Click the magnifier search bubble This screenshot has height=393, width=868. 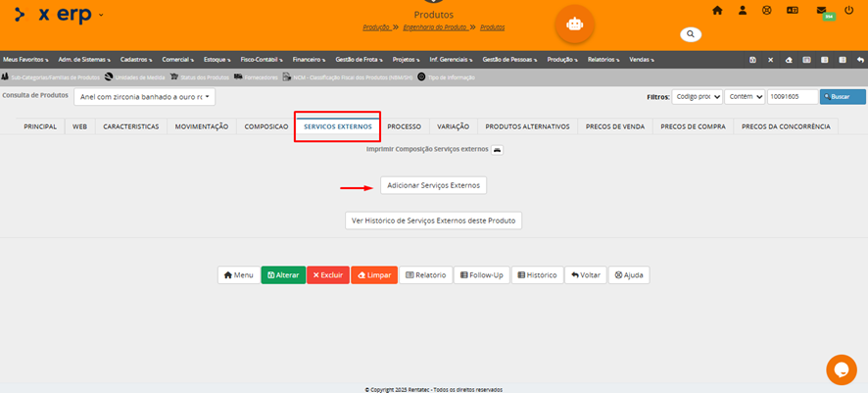(x=691, y=34)
